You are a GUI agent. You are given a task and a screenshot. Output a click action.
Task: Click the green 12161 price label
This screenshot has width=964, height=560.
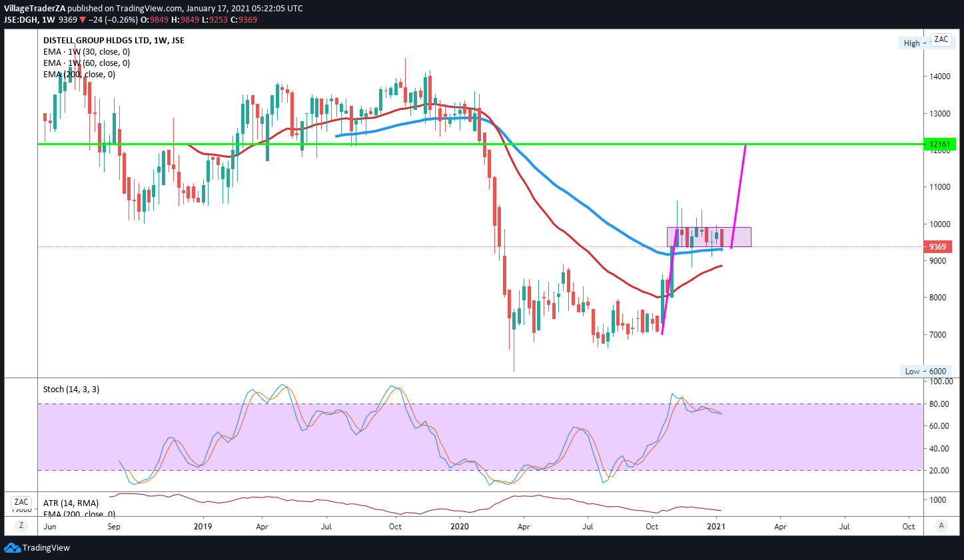point(939,144)
